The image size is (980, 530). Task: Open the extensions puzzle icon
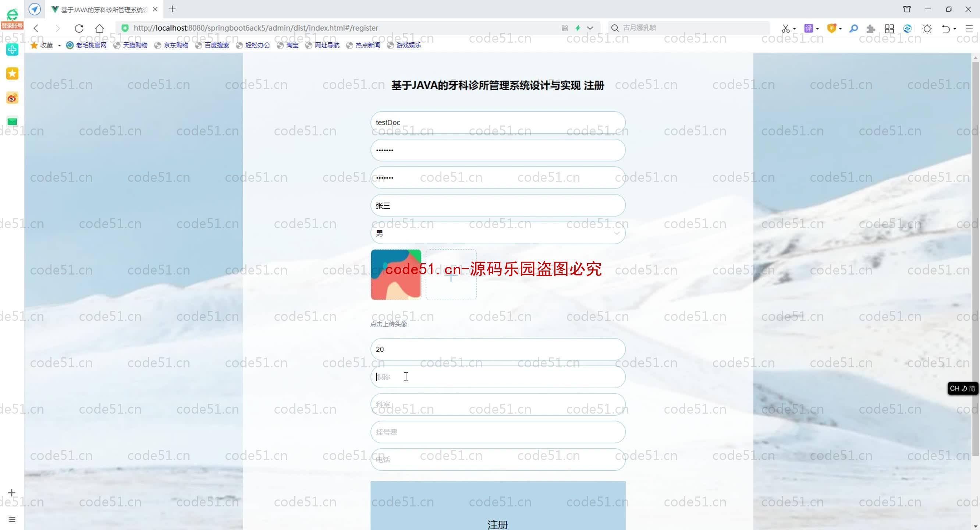pos(871,29)
